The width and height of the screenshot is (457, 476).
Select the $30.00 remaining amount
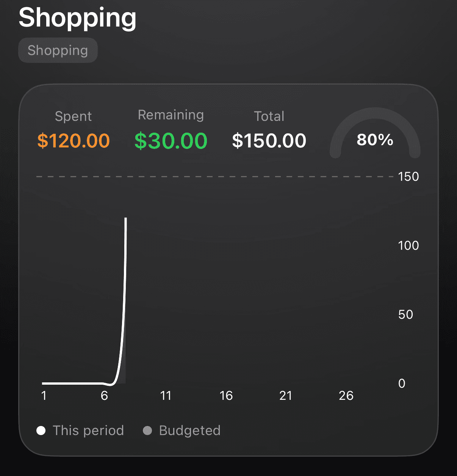point(171,141)
